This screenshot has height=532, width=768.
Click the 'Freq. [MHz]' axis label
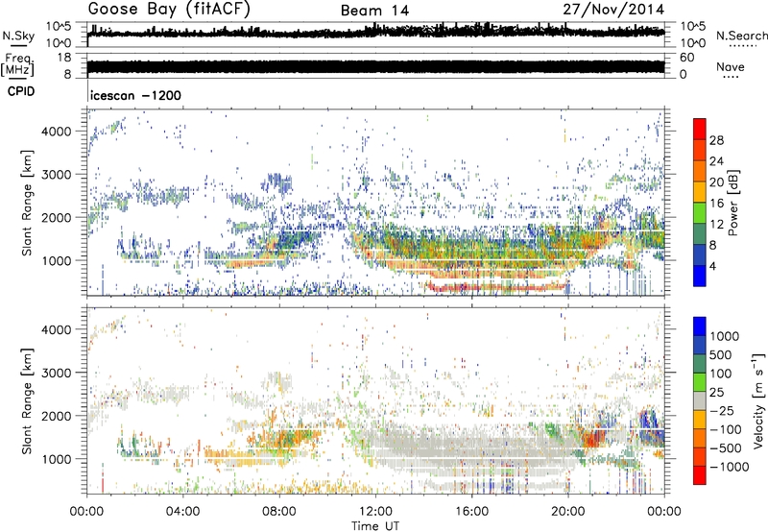(17, 65)
